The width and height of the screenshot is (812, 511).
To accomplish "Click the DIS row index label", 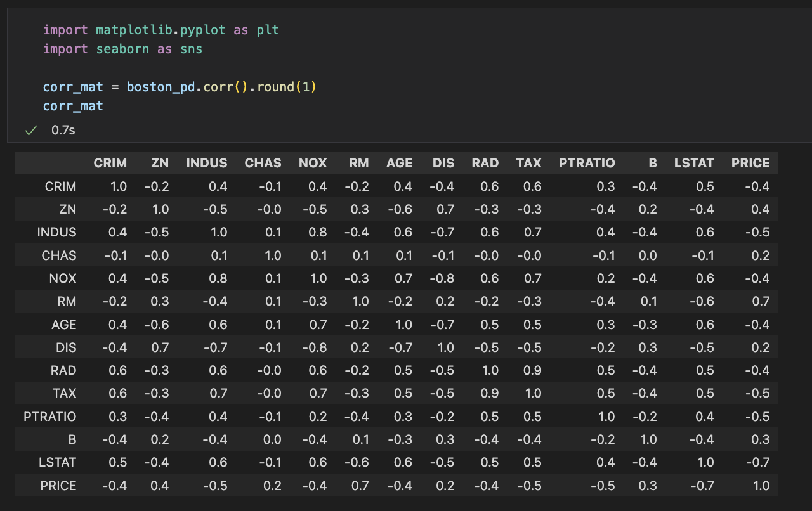I will point(66,347).
